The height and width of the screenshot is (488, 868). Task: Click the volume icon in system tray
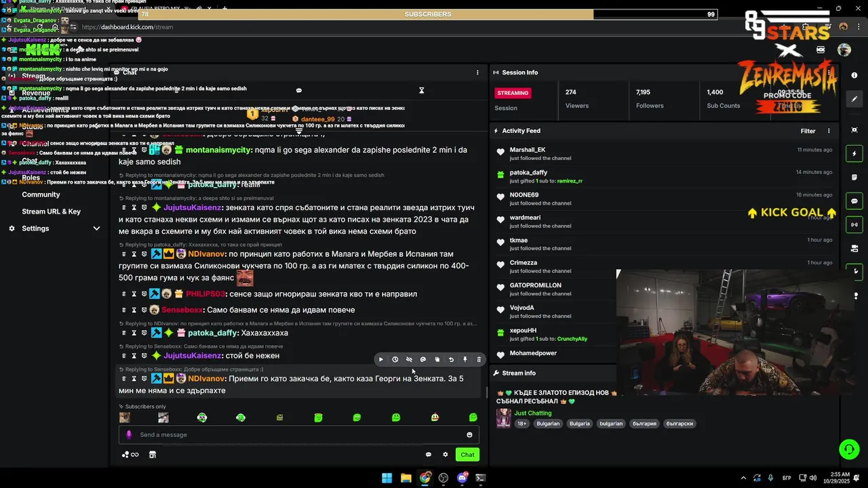click(813, 478)
